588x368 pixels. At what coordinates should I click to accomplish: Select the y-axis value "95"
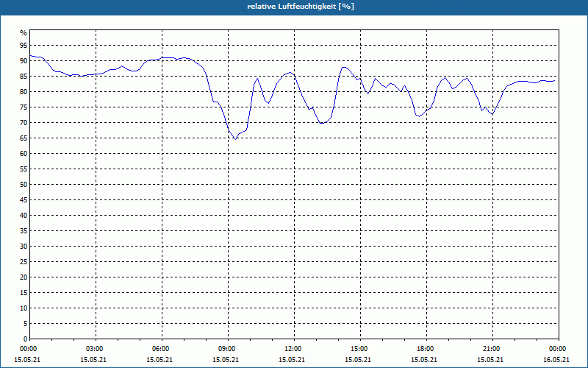(24, 46)
